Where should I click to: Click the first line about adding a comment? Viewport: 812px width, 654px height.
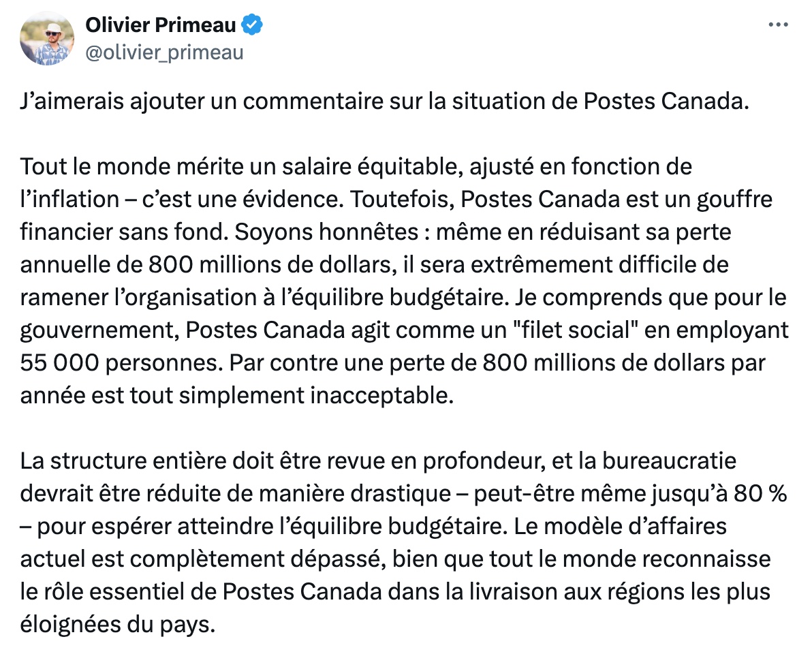[x=385, y=102]
